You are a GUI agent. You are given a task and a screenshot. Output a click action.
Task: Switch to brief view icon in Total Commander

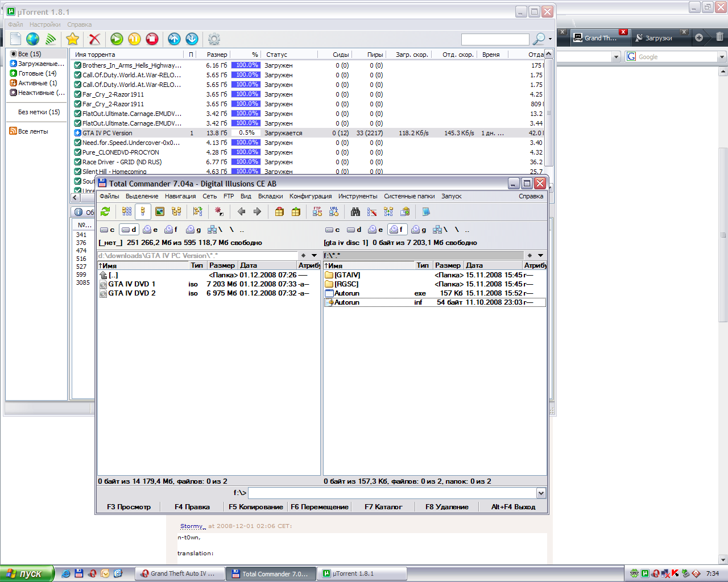tap(127, 211)
